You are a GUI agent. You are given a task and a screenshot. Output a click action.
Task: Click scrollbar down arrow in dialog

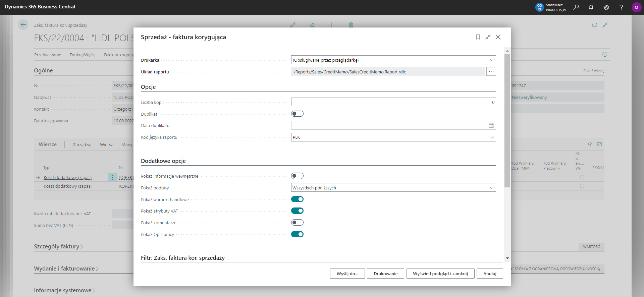coord(507,258)
